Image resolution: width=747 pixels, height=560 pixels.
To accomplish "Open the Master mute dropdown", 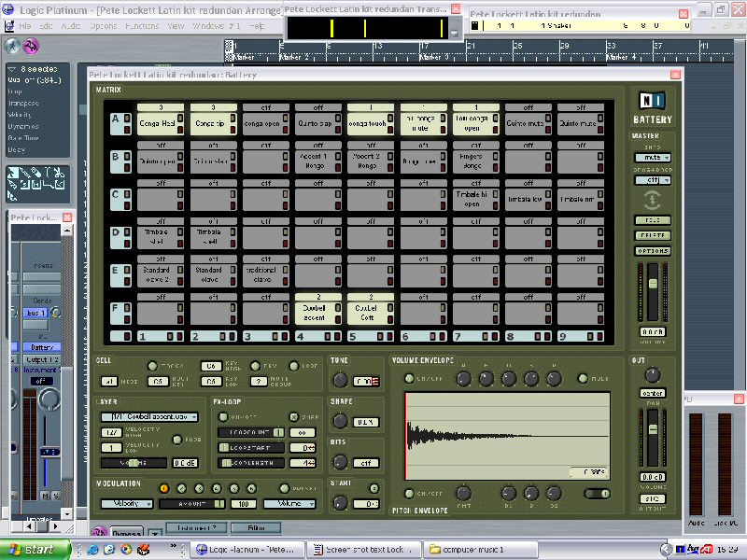I will coord(652,158).
